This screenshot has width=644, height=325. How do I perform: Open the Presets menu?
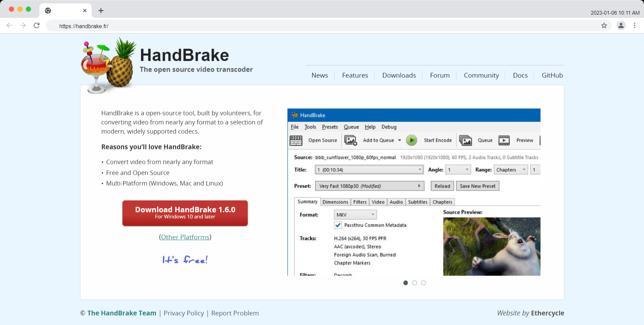pos(330,127)
